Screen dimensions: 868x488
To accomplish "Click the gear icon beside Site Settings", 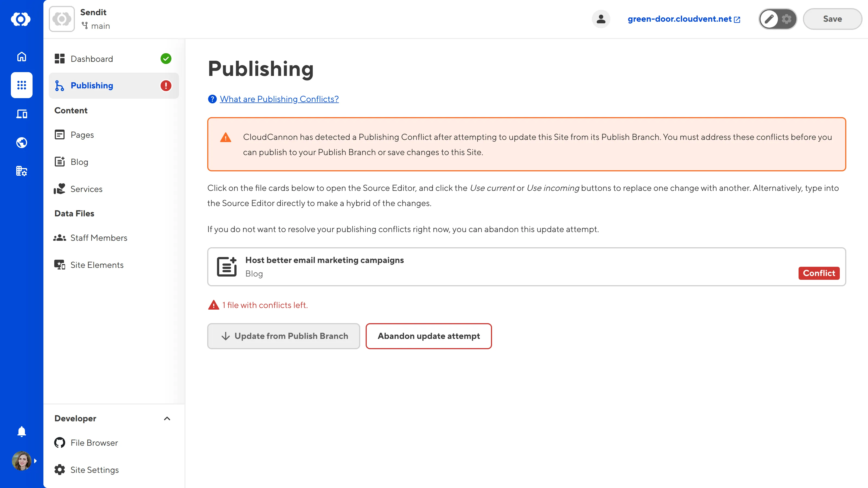I will 60,470.
